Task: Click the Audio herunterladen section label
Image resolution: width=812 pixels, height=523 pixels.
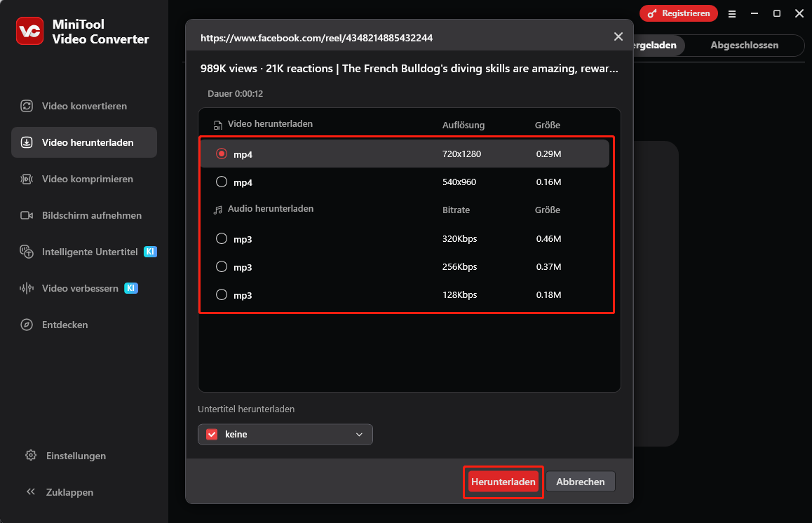Action: tap(271, 209)
